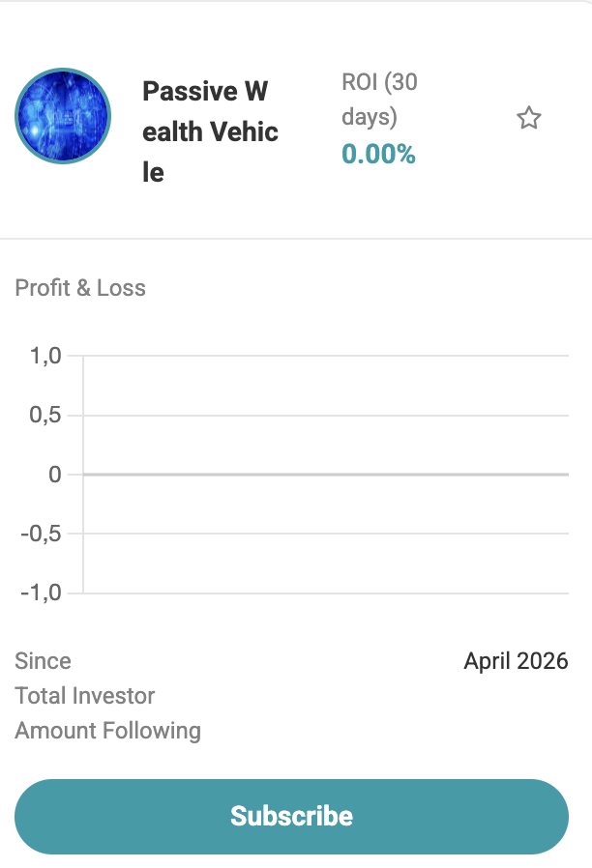Click the chart area above the zero line

[325, 416]
